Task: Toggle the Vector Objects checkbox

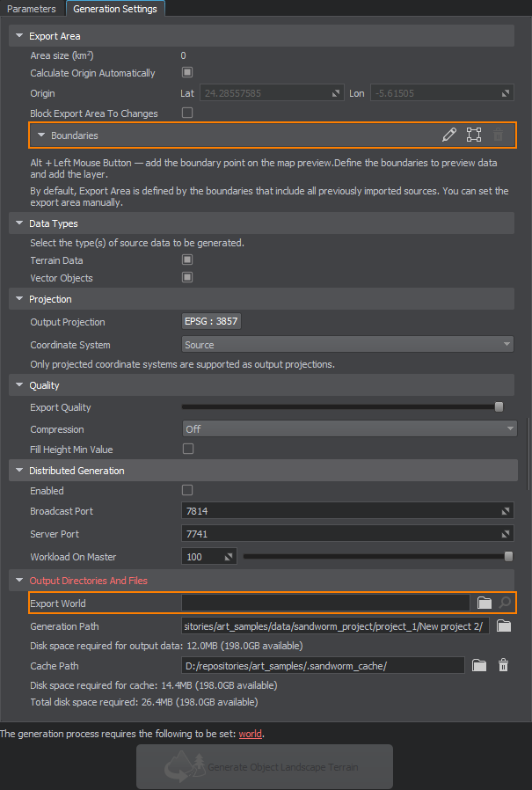Action: coord(187,278)
